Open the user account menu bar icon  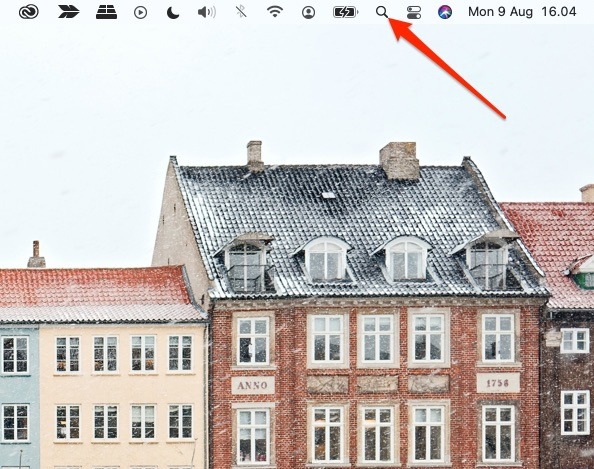click(x=308, y=13)
